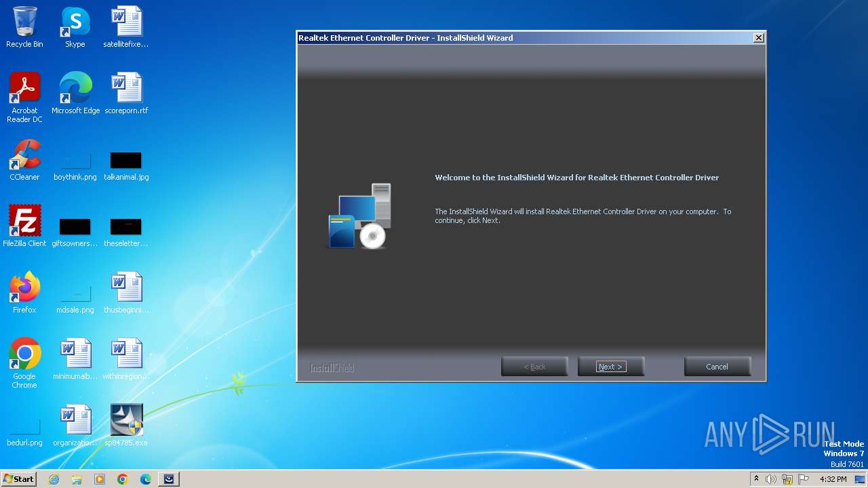Screen dimensions: 868x488
Task: Select the Acrobat Reader DC shortcut
Action: point(24,98)
